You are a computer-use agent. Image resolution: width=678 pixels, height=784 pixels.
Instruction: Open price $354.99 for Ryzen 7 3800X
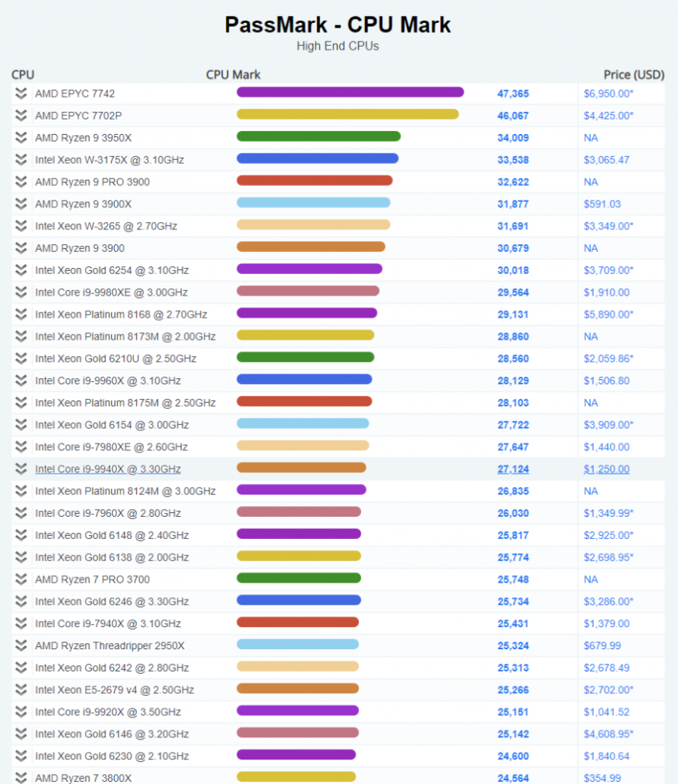pyautogui.click(x=602, y=778)
